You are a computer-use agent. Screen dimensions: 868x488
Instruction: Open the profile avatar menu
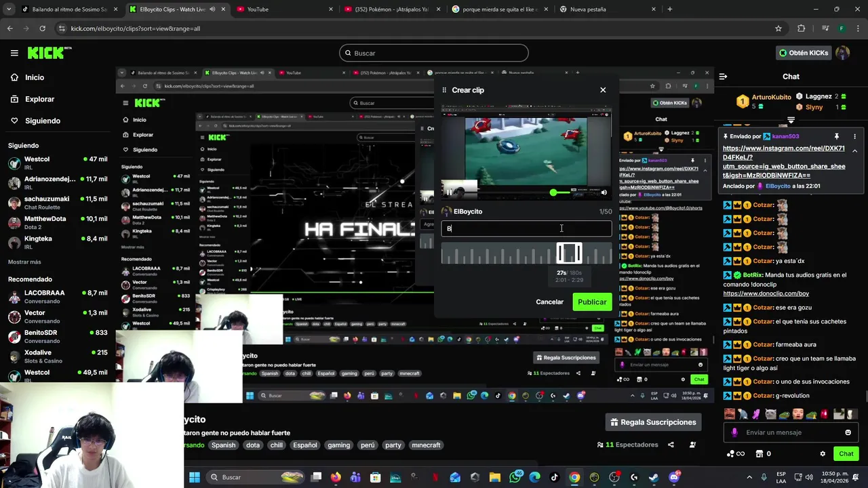842,53
